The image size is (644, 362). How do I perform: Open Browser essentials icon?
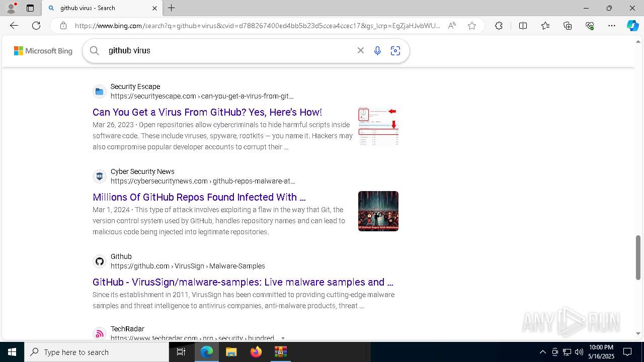[590, 26]
